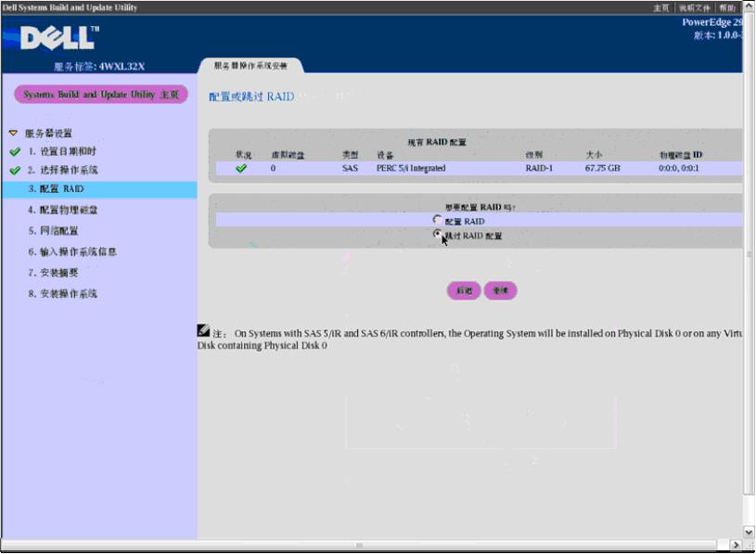Click the 配置或跳过 RAID heading
Screen dimensions: 756x554
coord(251,97)
